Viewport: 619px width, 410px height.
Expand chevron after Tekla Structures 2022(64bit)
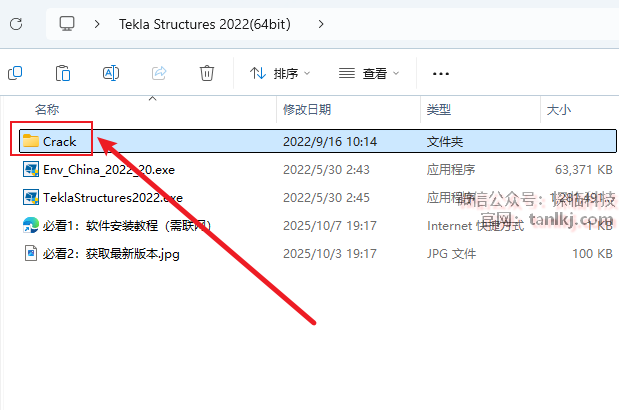pos(320,22)
